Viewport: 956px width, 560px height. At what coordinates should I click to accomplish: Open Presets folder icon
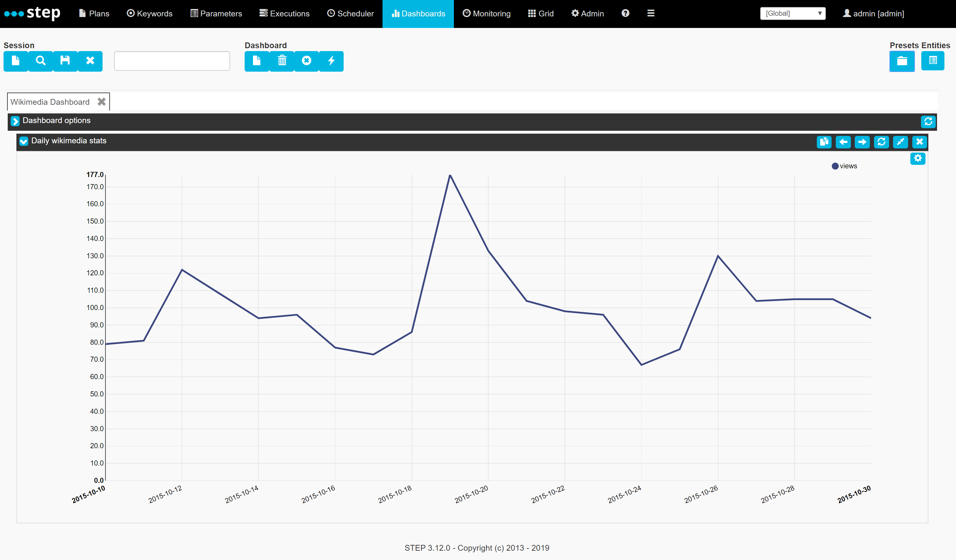902,61
